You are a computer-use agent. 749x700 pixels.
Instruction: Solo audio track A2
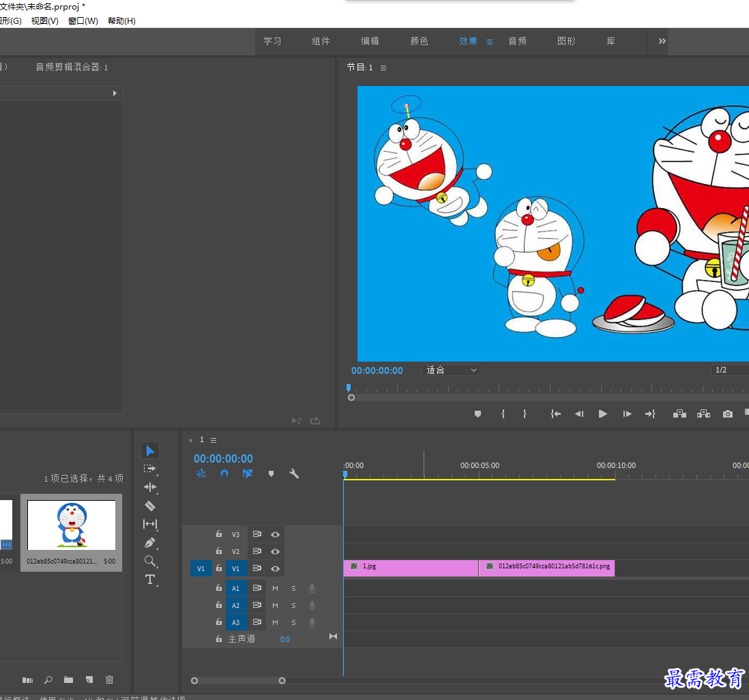click(x=293, y=605)
